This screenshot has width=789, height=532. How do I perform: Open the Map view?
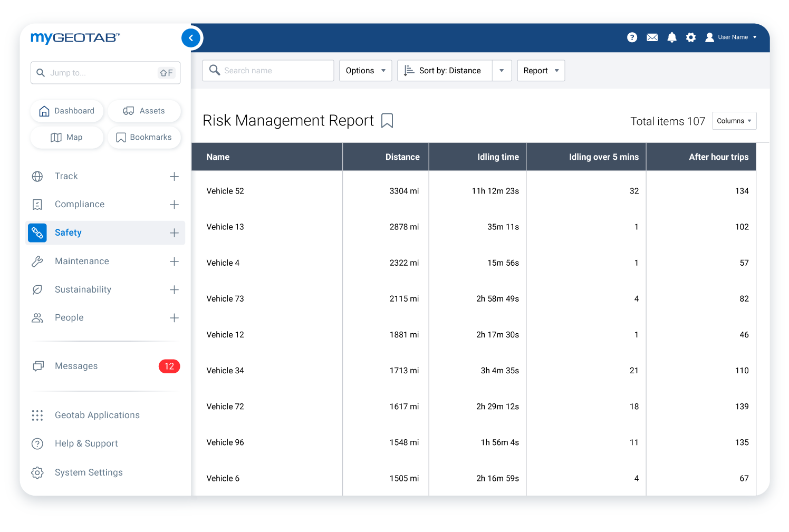click(66, 137)
